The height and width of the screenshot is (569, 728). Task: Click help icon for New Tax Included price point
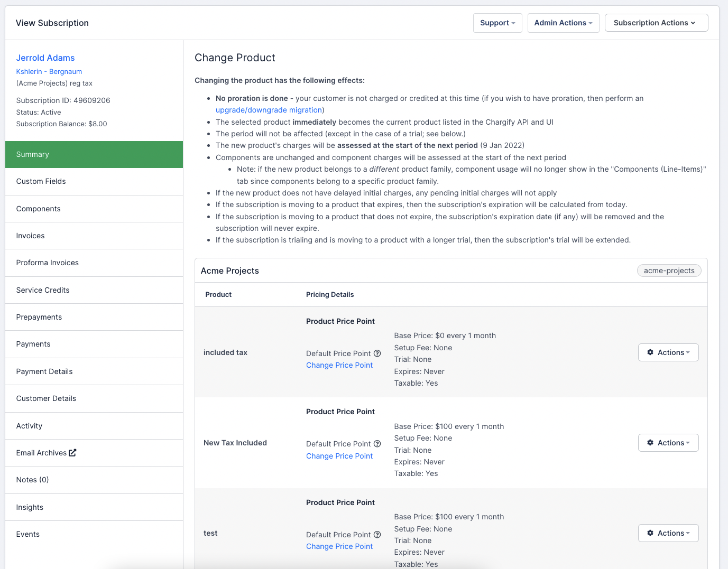point(377,444)
